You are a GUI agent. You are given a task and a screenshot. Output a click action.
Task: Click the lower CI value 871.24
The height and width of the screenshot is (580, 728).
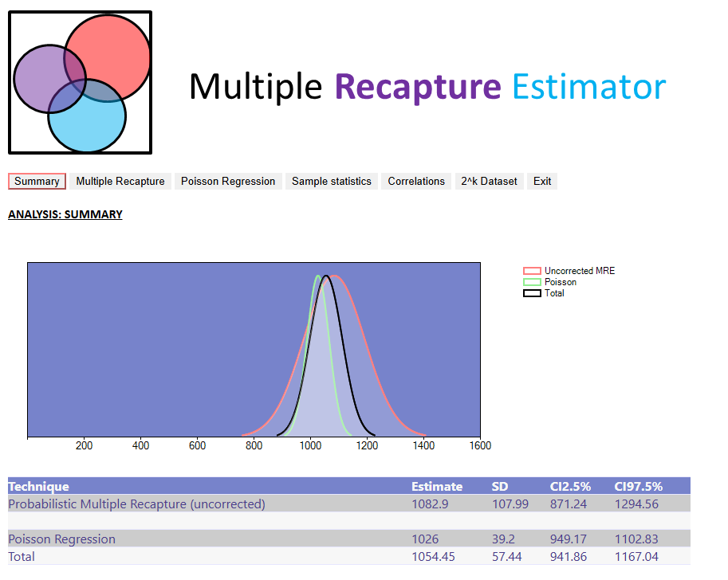pos(569,504)
